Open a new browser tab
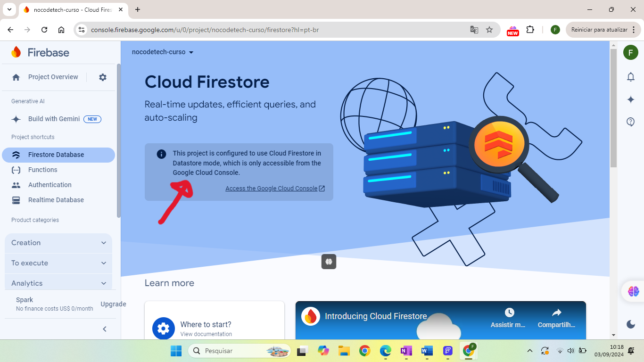The height and width of the screenshot is (362, 644). (138, 9)
